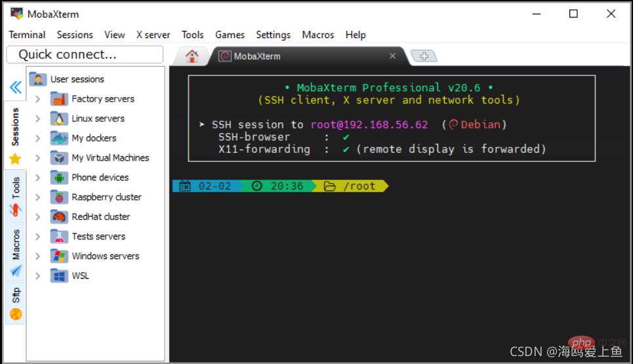633x364 pixels.
Task: Click the Tools swiss-knife icon
Action: tap(15, 210)
